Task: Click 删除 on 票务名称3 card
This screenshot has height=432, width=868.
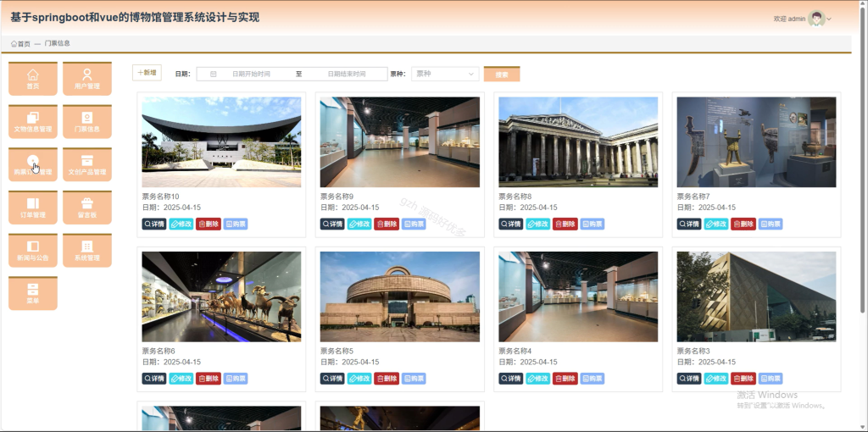Action: pos(743,379)
